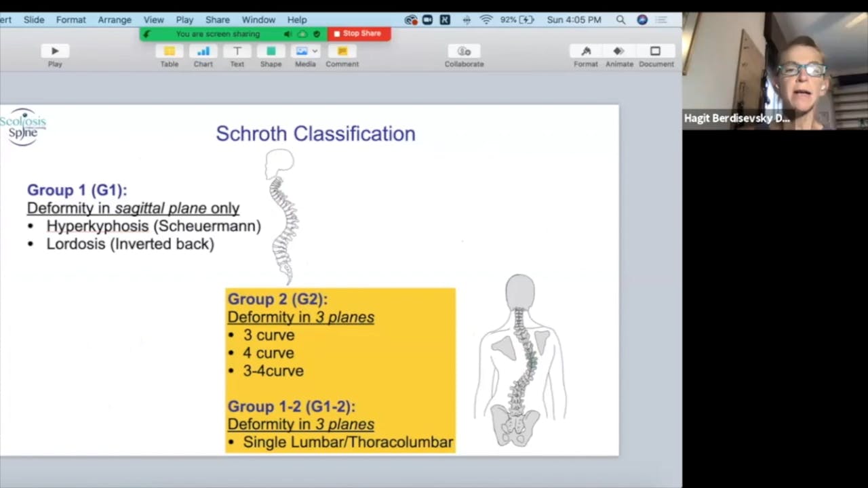Screen dimensions: 868x488
Task: Click Hagit Berdisevsky's video thumbnail
Action: click(774, 70)
